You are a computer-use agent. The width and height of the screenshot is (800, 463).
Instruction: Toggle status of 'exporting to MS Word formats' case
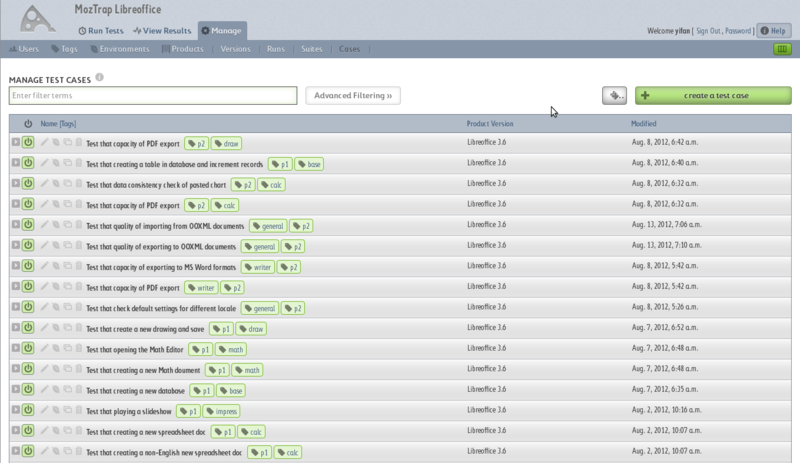28,265
